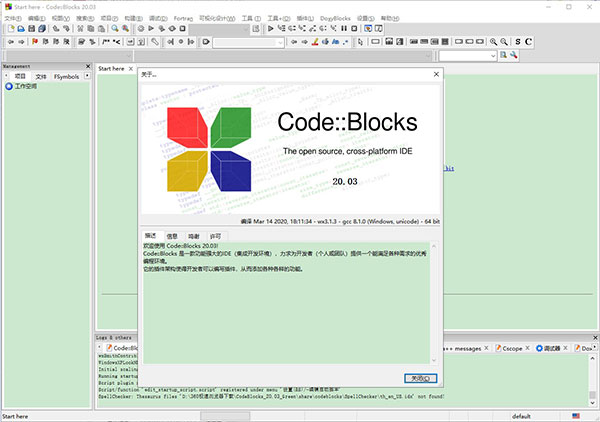The height and width of the screenshot is (422, 600).
Task: Open the build target dropdown
Action: (246, 29)
